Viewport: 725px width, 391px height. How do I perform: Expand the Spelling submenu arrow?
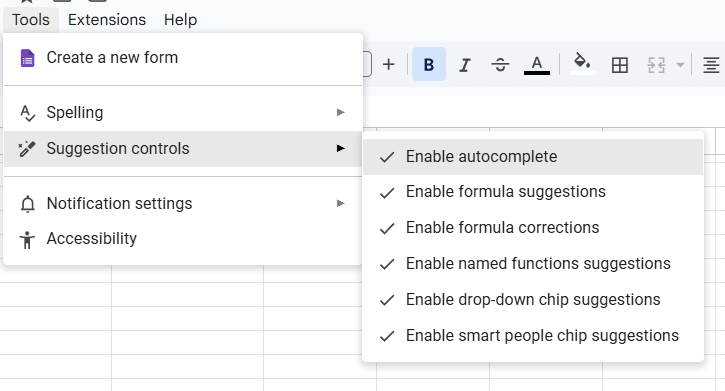tap(341, 112)
